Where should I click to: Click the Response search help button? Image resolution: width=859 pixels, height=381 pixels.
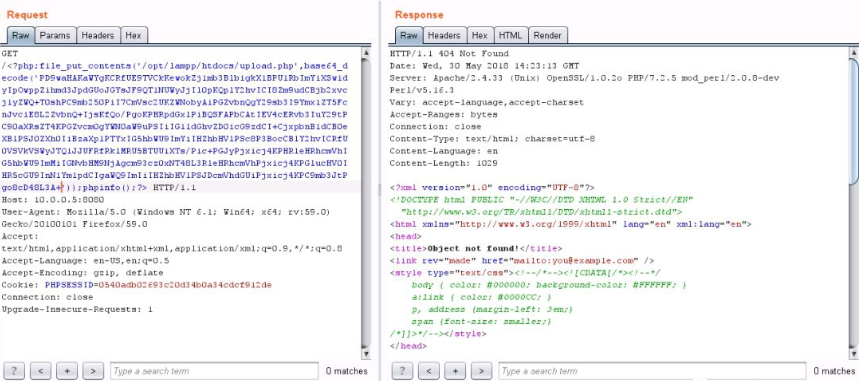pos(402,371)
